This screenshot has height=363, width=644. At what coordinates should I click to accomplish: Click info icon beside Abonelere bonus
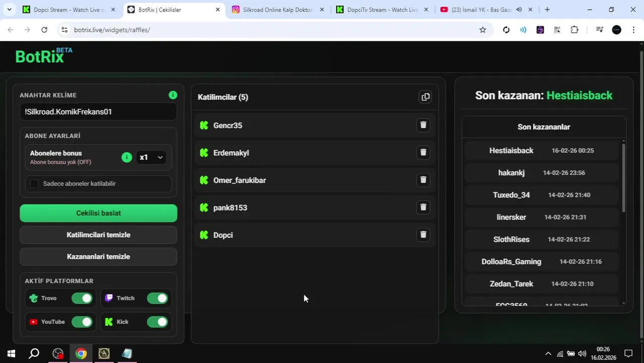(126, 157)
